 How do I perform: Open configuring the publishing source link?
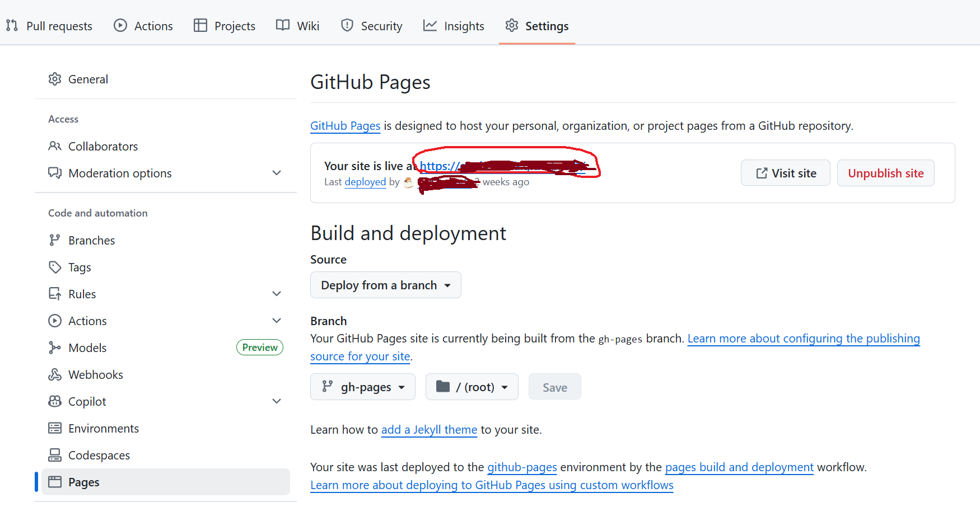pos(804,339)
